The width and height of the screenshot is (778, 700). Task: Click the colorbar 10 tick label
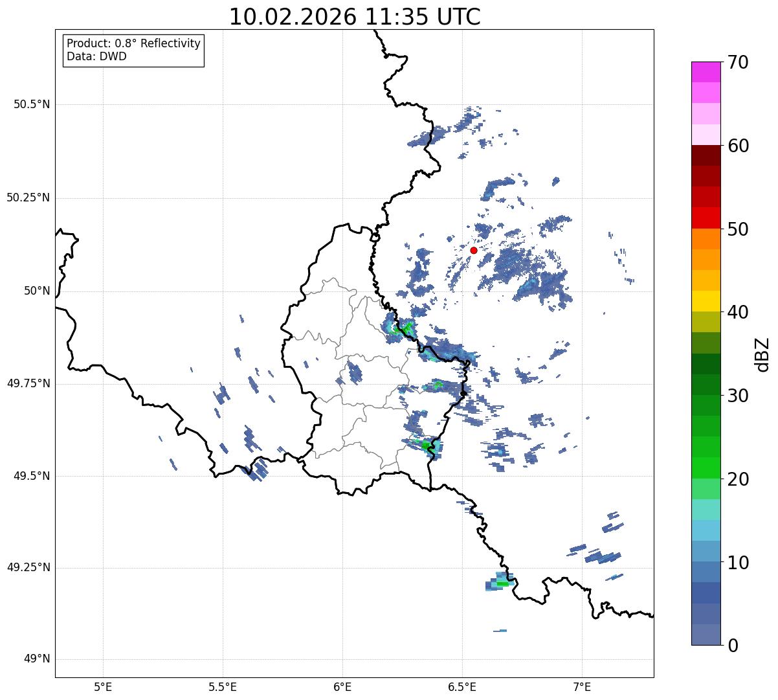738,563
